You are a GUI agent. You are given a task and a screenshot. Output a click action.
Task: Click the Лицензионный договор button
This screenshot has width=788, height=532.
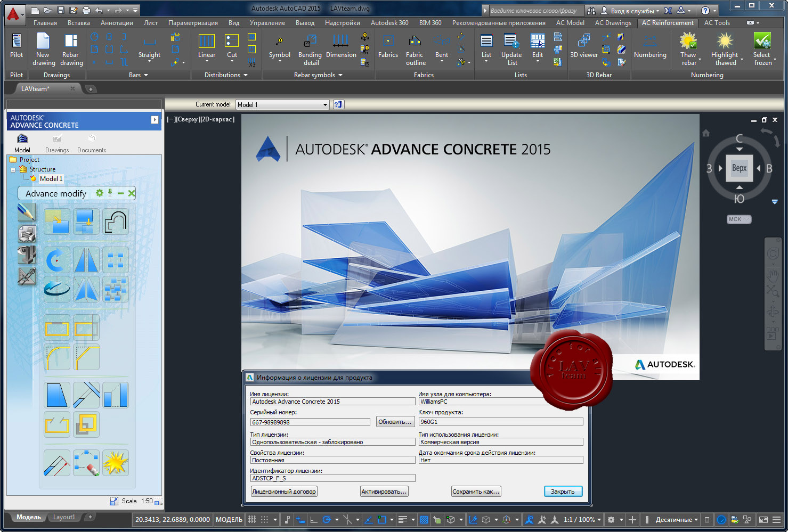pos(284,492)
